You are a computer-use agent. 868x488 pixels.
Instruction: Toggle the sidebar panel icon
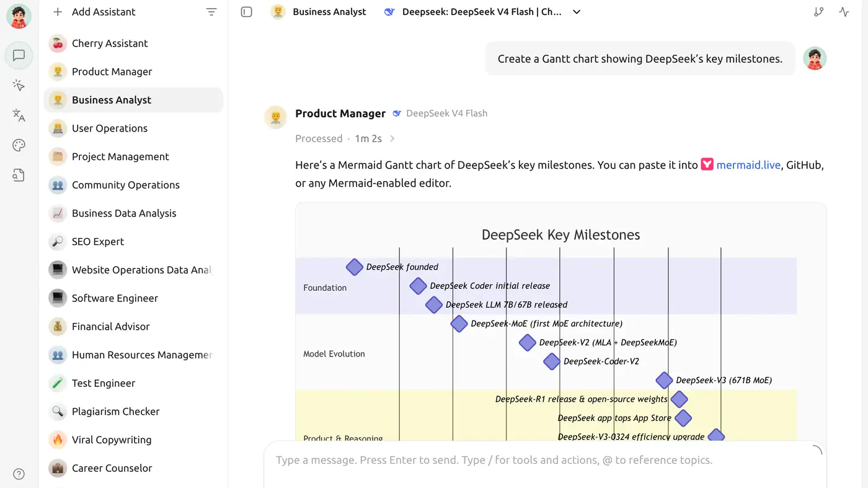pos(247,12)
